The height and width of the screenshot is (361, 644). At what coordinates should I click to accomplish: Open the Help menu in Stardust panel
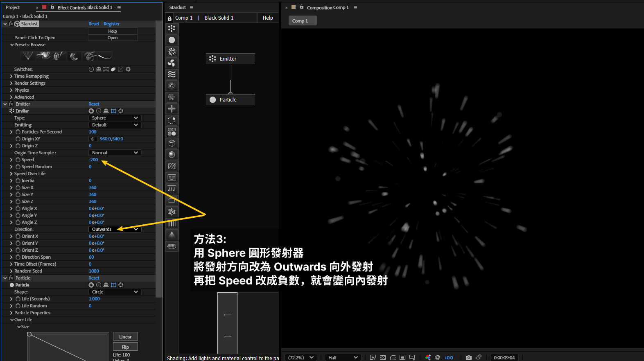[268, 18]
